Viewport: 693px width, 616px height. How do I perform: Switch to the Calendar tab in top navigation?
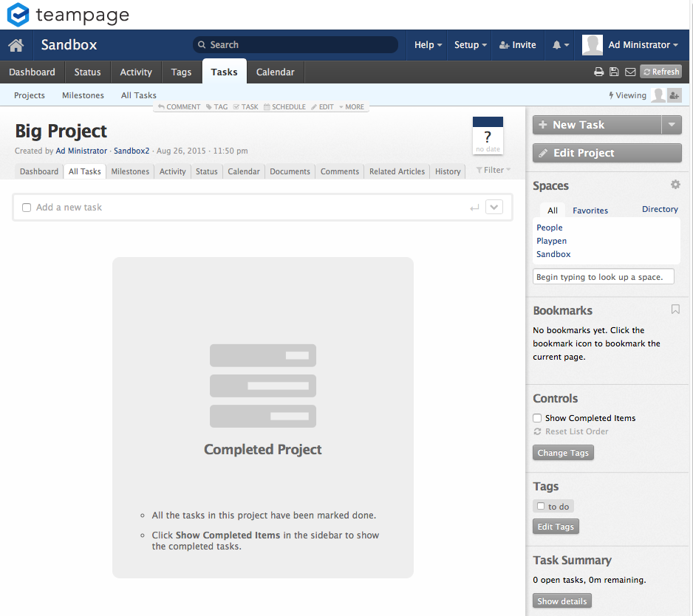click(x=275, y=72)
